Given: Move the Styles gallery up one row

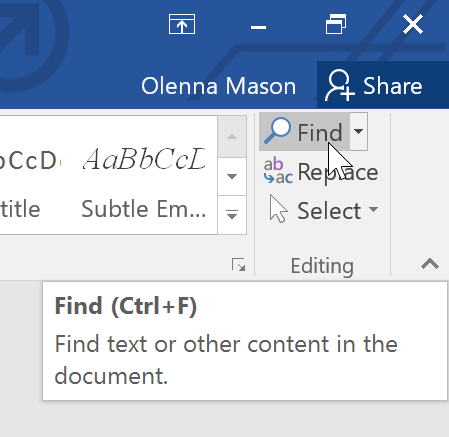Looking at the screenshot, I should tap(232, 137).
